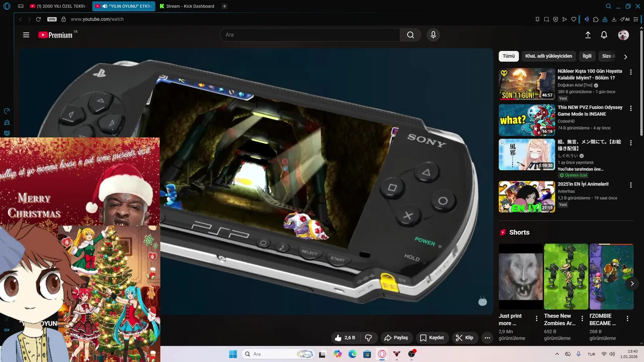Click the Windows taskbar search box
The image size is (644, 362).
[x=278, y=354]
